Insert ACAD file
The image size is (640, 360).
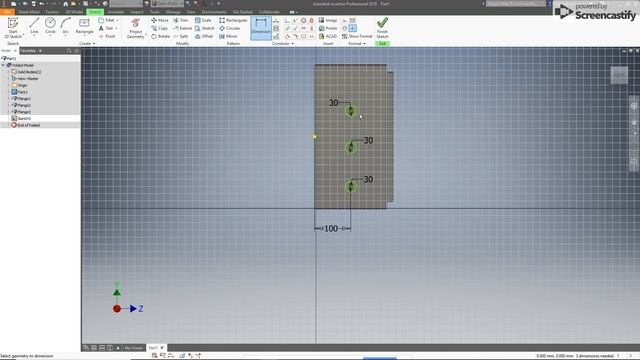click(x=328, y=36)
